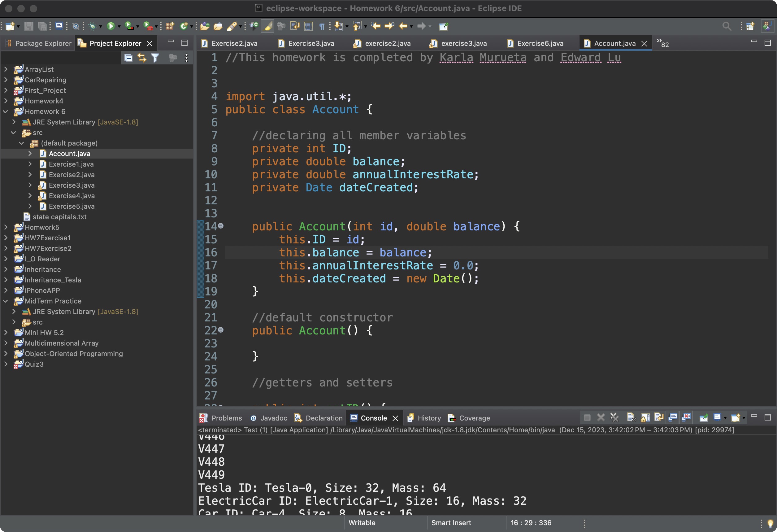Collapse the Homework 6 project
Screen dimensions: 777x532
tap(6, 111)
